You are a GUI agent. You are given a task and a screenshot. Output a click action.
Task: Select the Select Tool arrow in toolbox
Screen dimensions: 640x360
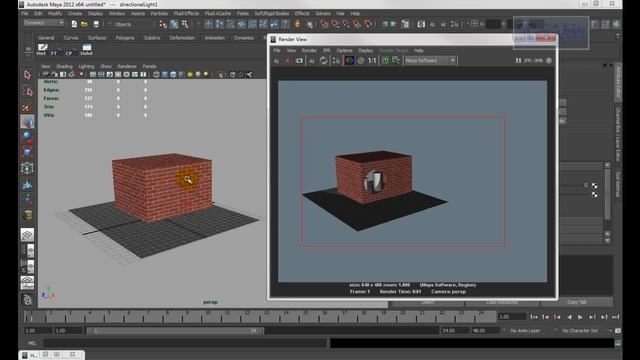click(x=27, y=75)
